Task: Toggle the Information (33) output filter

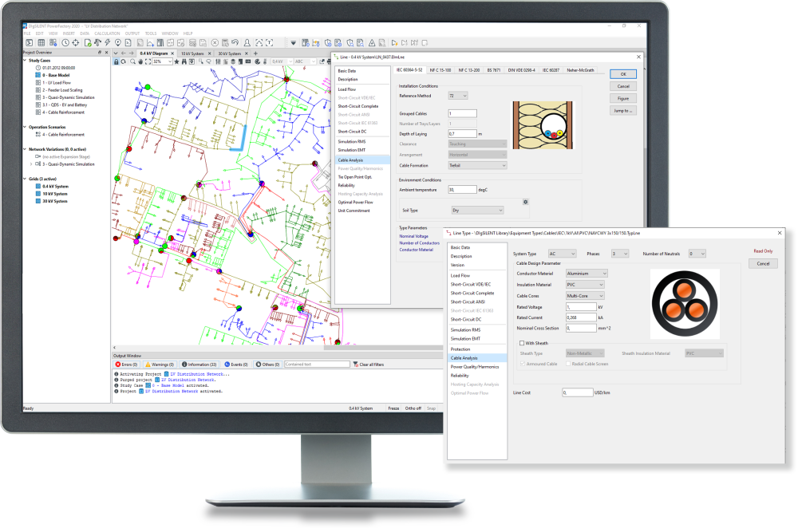Action: click(x=199, y=365)
